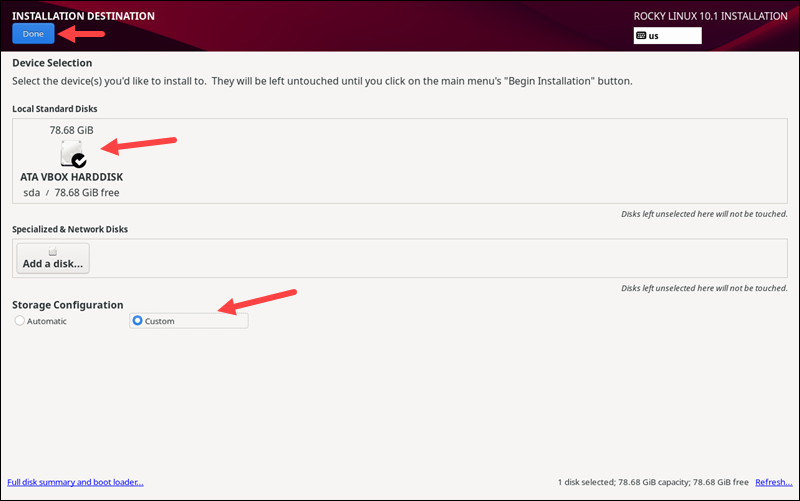
Task: Click the Local Standard Disks heading
Action: pyautogui.click(x=55, y=109)
